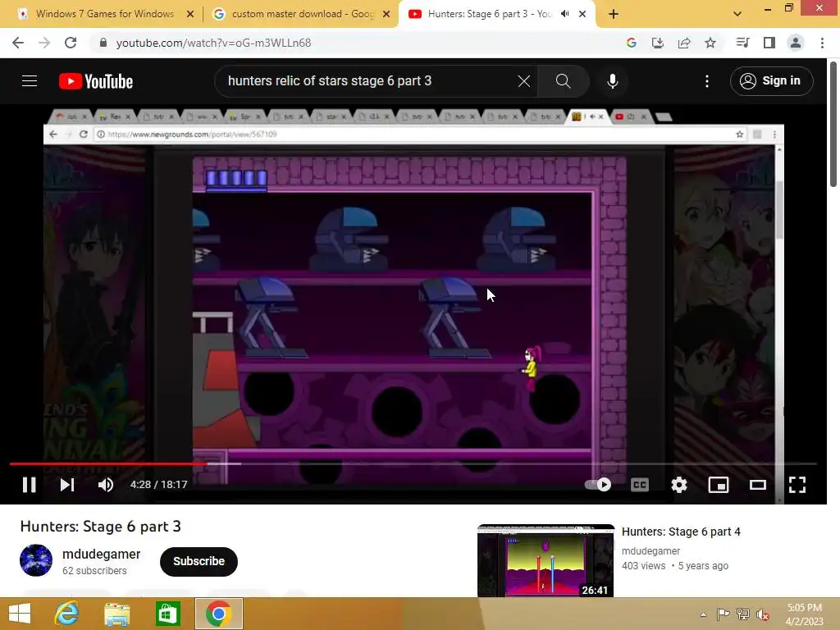Submit search with the magnifier button
This screenshot has height=630, width=840.
click(563, 81)
